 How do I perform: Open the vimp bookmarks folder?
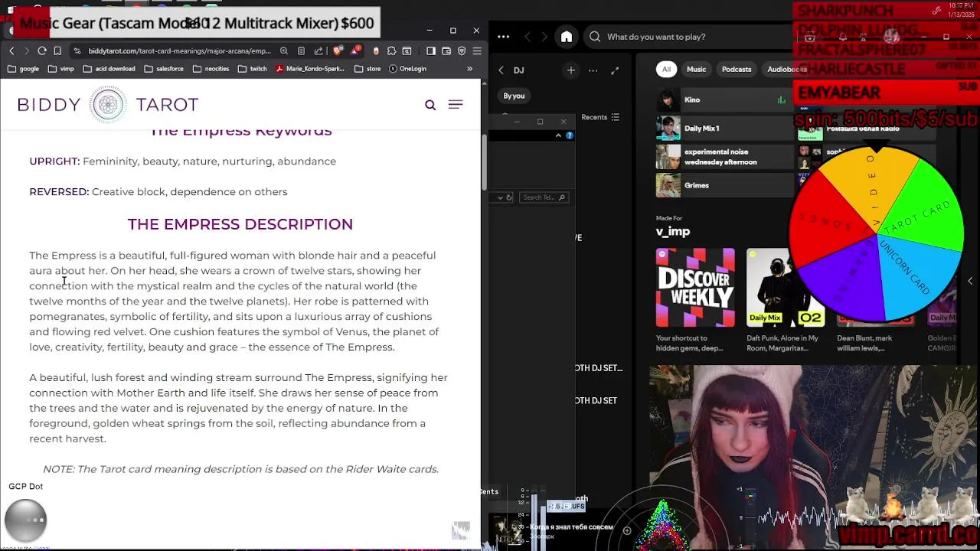[60, 69]
